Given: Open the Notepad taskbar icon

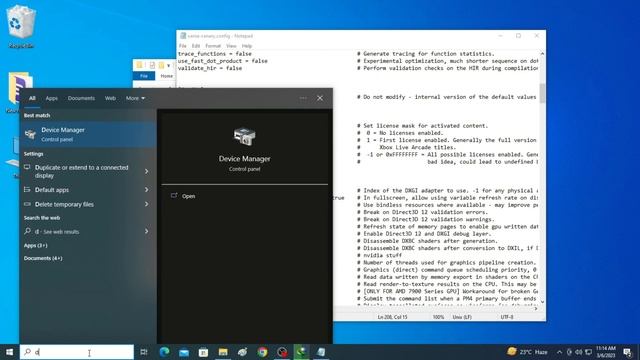Looking at the screenshot, I should tap(321, 352).
